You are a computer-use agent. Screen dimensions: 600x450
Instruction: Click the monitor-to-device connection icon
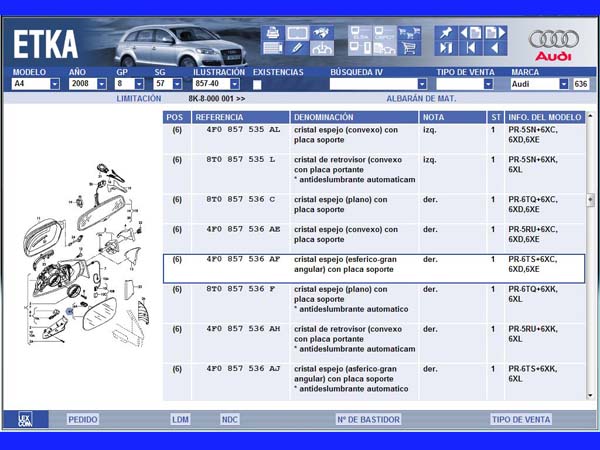pyautogui.click(x=360, y=48)
